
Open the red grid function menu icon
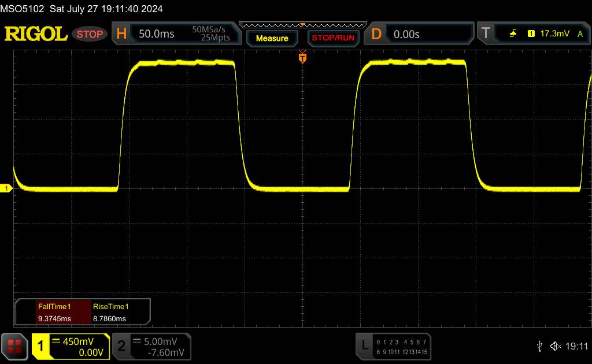tap(15, 346)
